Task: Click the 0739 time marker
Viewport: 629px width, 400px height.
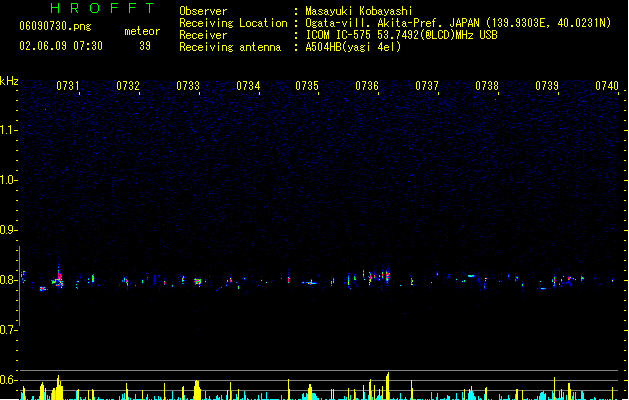Action: tap(547, 86)
